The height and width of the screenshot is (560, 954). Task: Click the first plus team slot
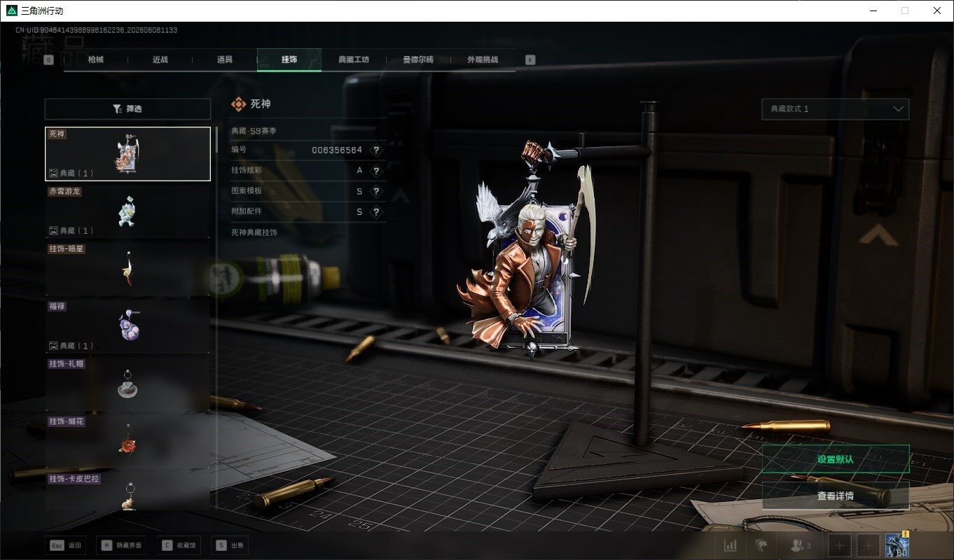pos(840,545)
